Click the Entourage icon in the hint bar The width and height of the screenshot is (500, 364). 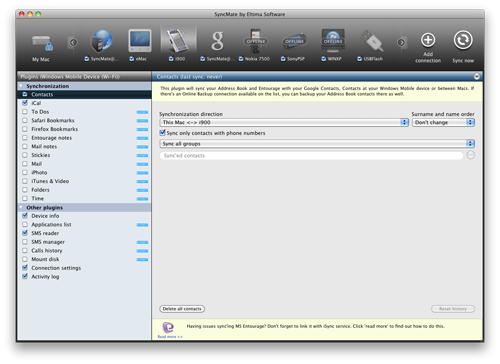coord(168,327)
